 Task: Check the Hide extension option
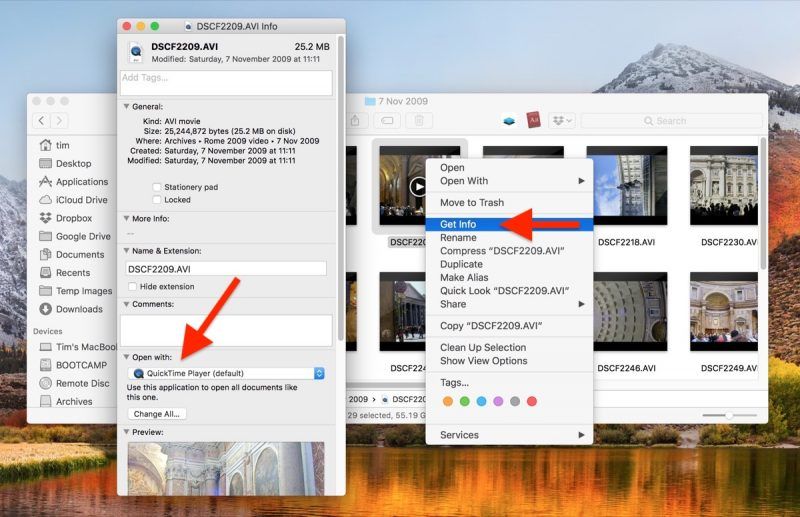[133, 287]
